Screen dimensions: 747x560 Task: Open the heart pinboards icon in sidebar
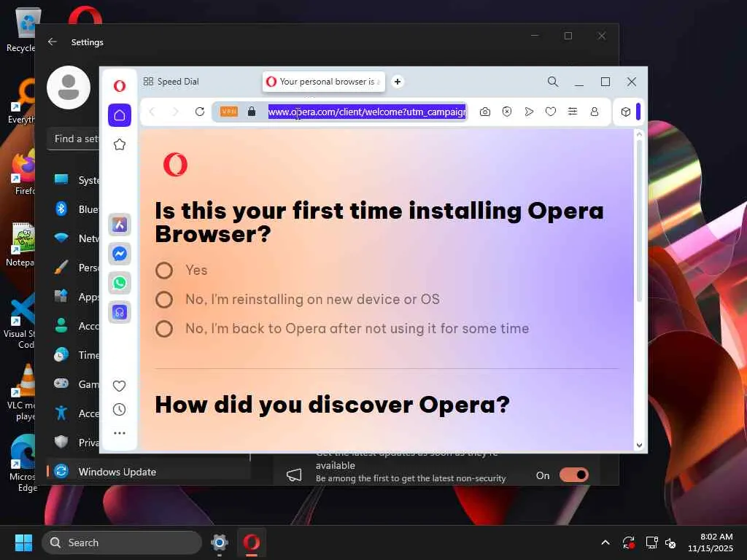(x=119, y=386)
